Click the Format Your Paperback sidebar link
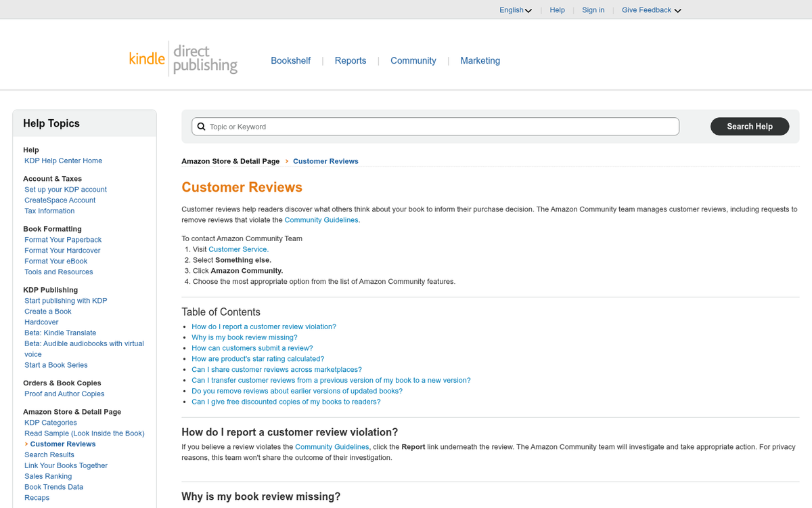Image resolution: width=812 pixels, height=508 pixels. click(63, 239)
